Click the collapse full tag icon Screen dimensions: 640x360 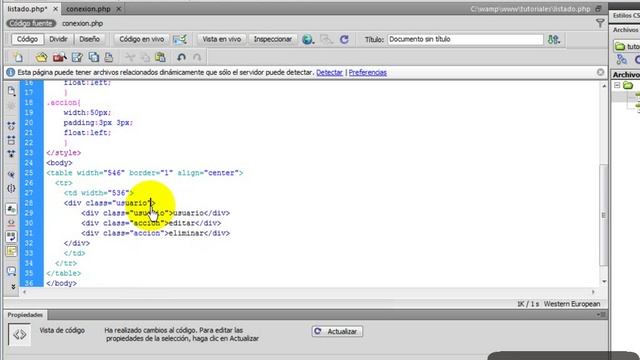11,126
